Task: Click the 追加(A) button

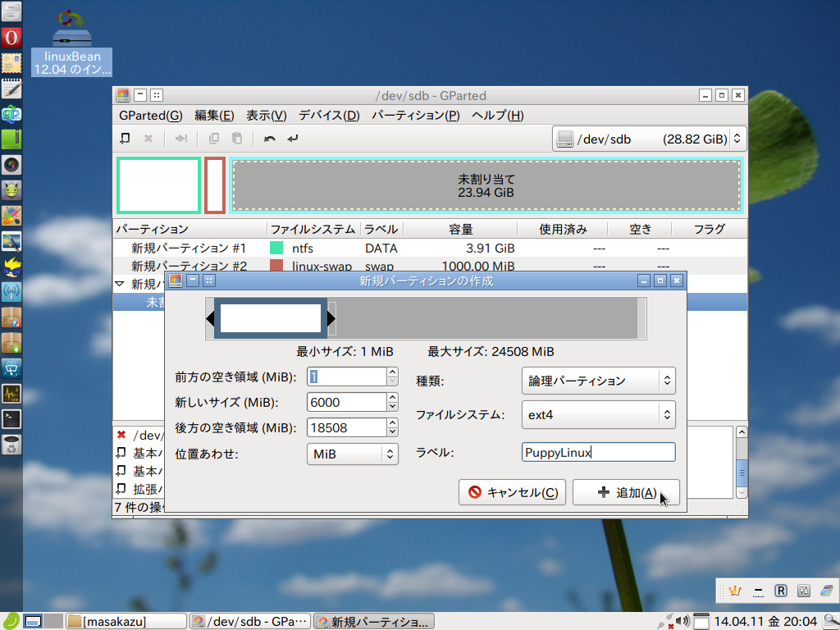Action: (626, 492)
